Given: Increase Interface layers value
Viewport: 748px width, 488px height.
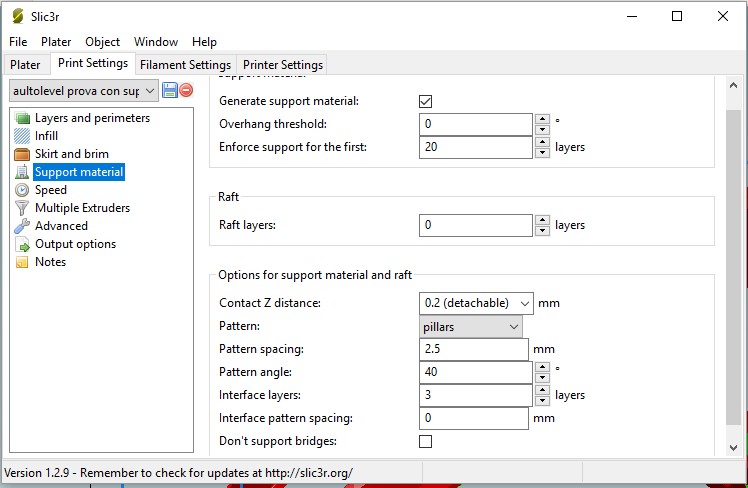Looking at the screenshot, I should [x=542, y=390].
